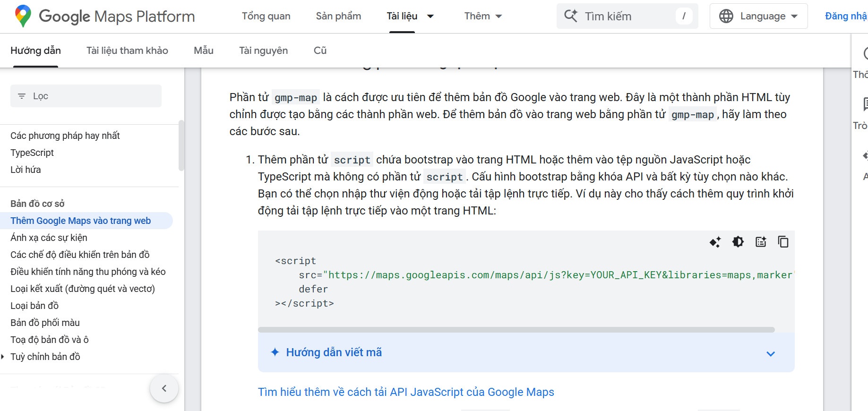Open the code sample explanation icon
Image resolution: width=868 pixels, height=411 pixels.
click(x=761, y=241)
